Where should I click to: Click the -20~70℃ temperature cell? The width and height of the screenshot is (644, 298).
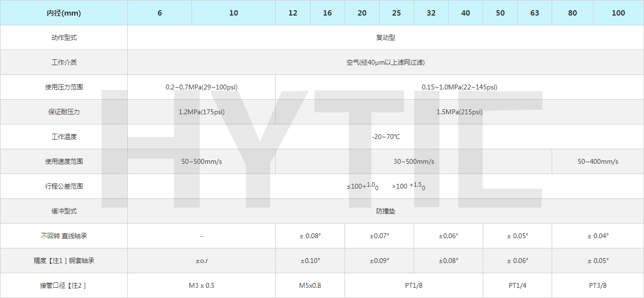[386, 137]
